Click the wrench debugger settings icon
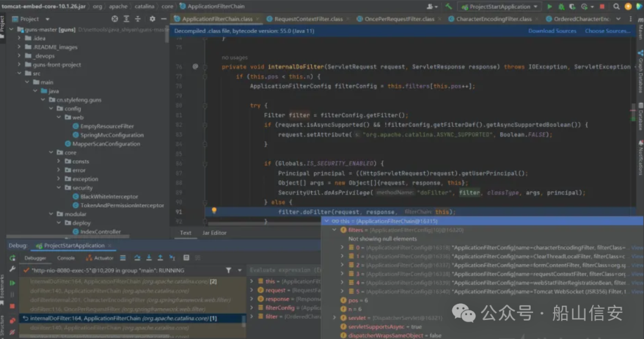This screenshot has height=339, width=644. [13, 270]
